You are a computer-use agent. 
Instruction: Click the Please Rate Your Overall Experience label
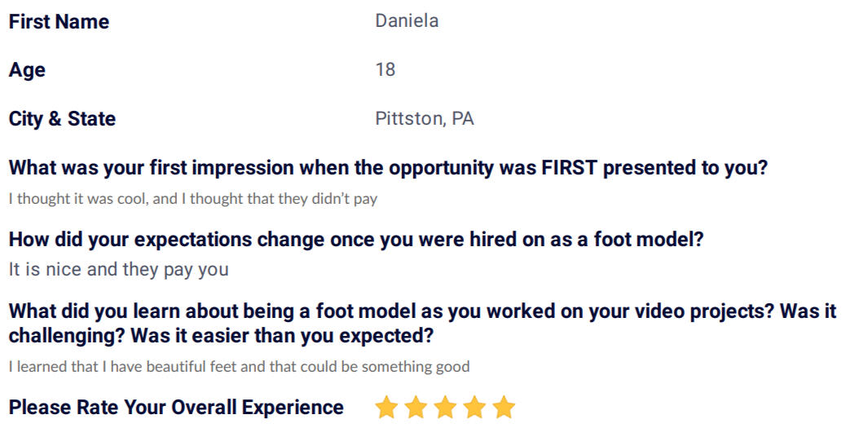tap(176, 408)
